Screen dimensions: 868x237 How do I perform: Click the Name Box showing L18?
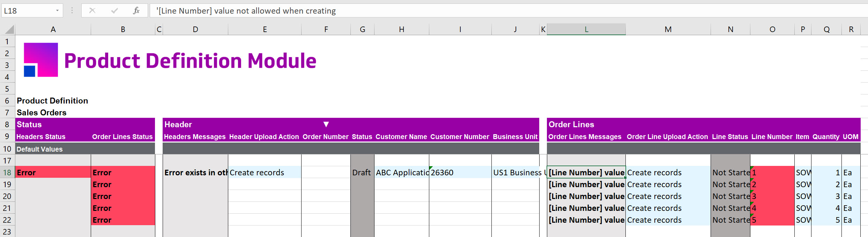pos(28,11)
